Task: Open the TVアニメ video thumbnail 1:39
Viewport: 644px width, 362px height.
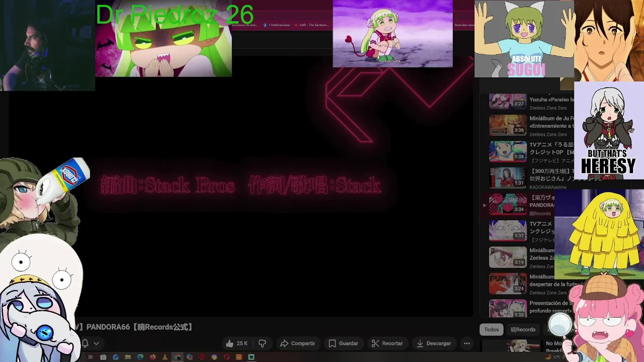Action: coord(508,151)
